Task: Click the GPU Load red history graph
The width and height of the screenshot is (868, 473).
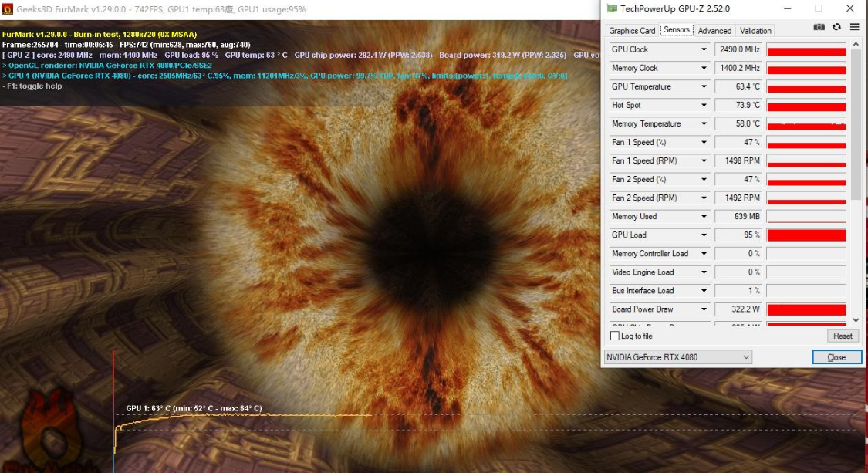Action: [x=806, y=235]
